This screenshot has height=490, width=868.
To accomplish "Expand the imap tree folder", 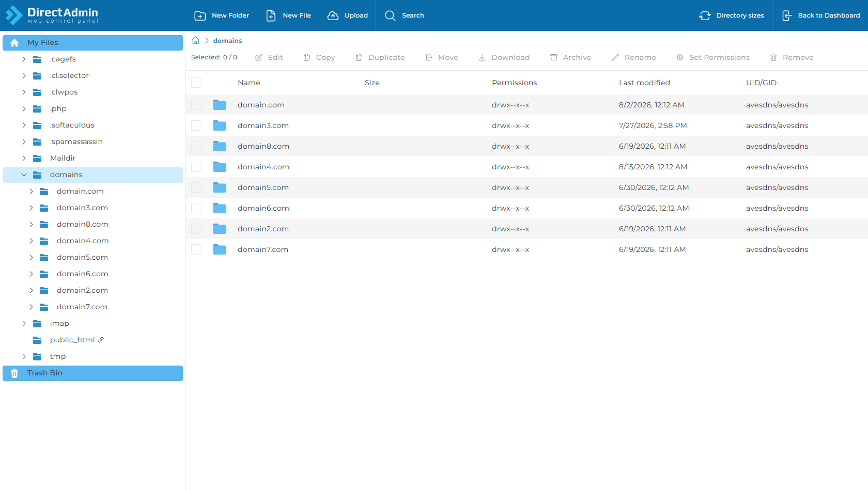I will click(x=24, y=324).
